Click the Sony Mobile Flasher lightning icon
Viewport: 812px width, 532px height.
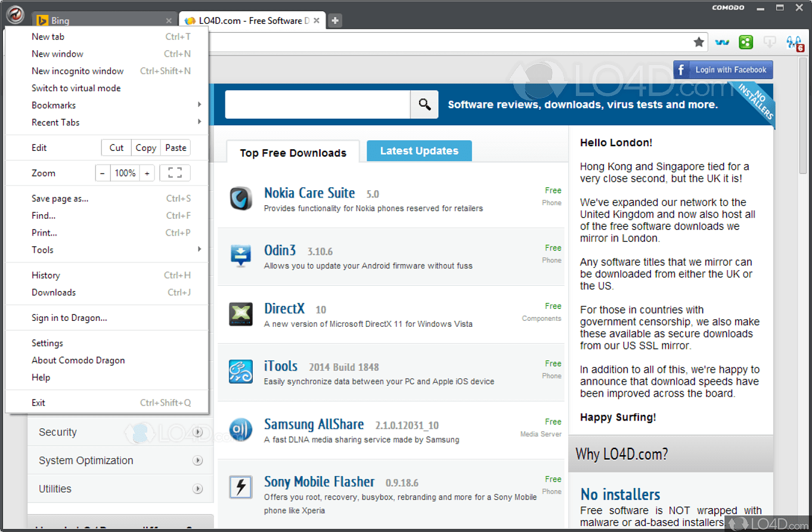coord(241,487)
